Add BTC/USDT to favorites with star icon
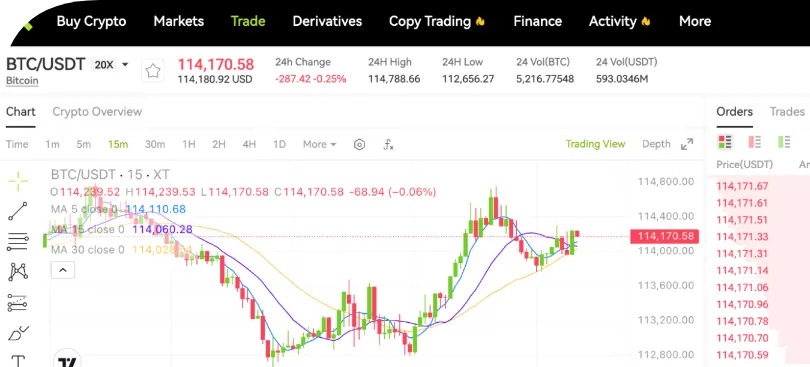Viewport: 810px width, 367px height. coord(152,71)
